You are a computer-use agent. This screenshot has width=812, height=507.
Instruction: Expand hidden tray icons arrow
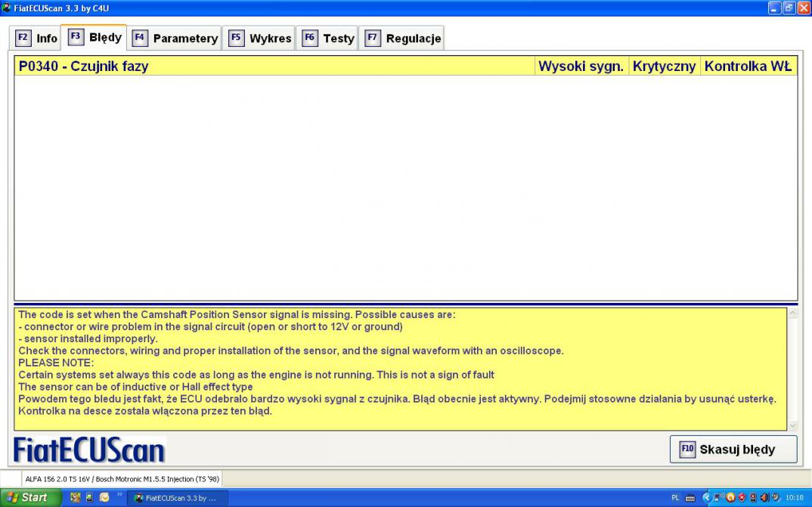click(707, 498)
